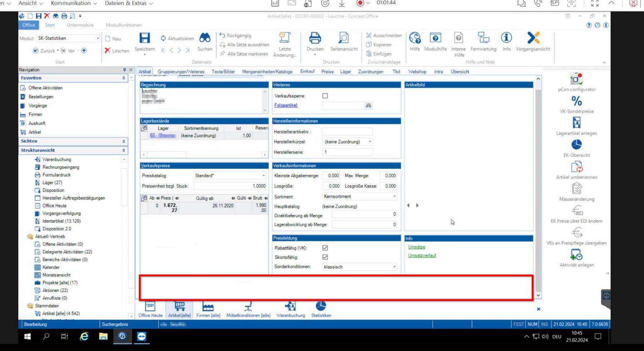Click Aktivität anlegen icon
Screen dimensions: 644x351
(x=576, y=254)
